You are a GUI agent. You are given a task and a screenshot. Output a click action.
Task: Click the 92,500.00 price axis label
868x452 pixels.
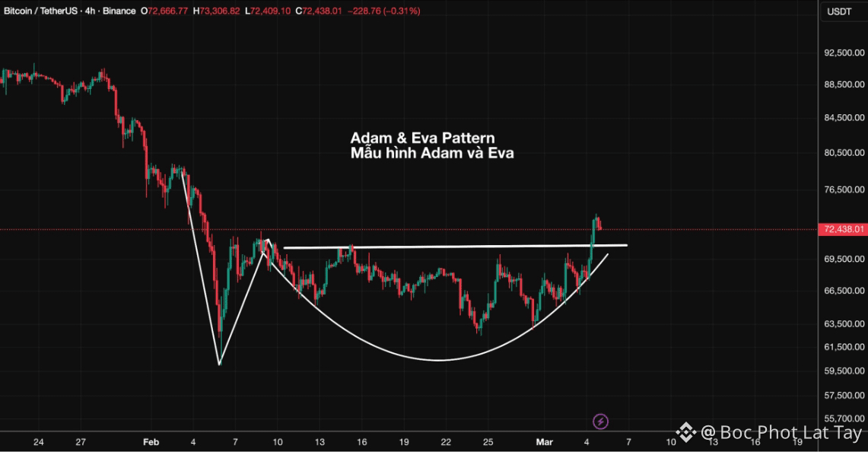coord(844,53)
